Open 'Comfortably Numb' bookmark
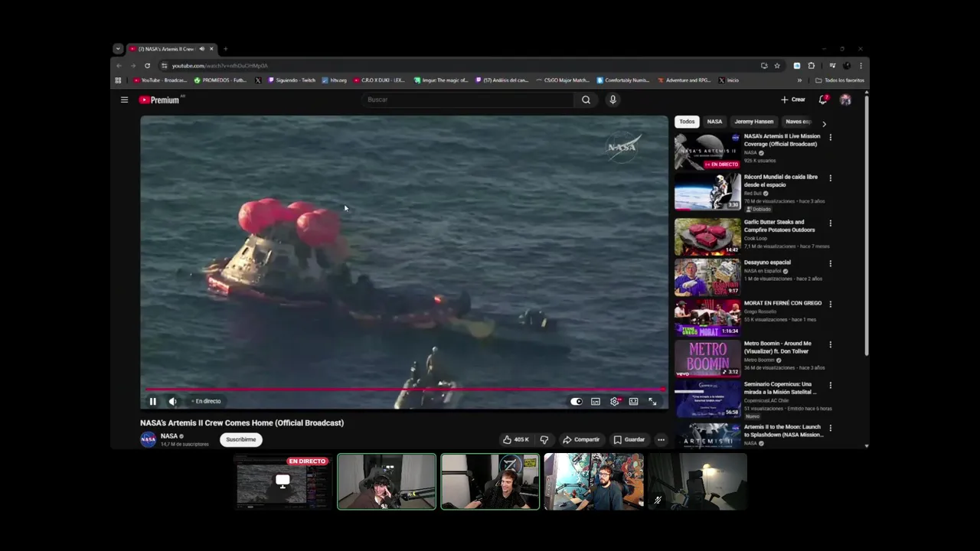980x551 pixels. (x=622, y=80)
